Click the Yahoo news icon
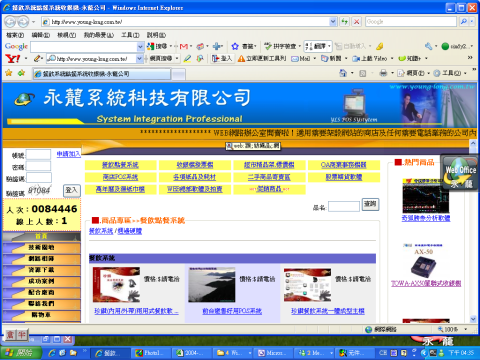Viewport: 480px width, 360px height. (x=325, y=59)
